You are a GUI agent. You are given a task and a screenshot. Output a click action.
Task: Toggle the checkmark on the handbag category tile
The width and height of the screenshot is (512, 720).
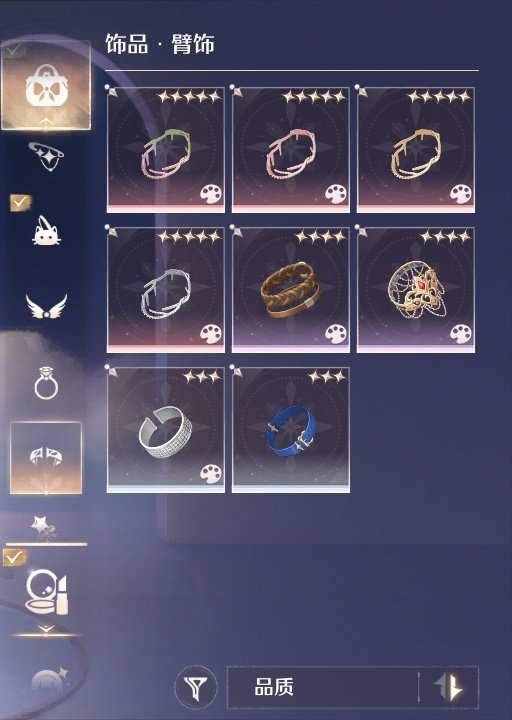click(16, 50)
